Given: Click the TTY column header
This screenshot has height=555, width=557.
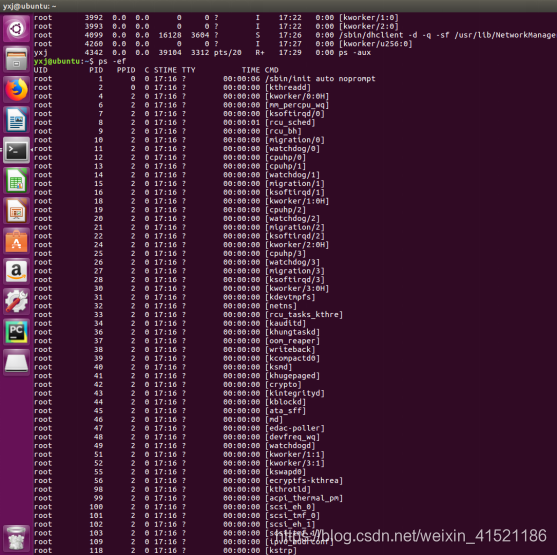Looking at the screenshot, I should click(189, 70).
